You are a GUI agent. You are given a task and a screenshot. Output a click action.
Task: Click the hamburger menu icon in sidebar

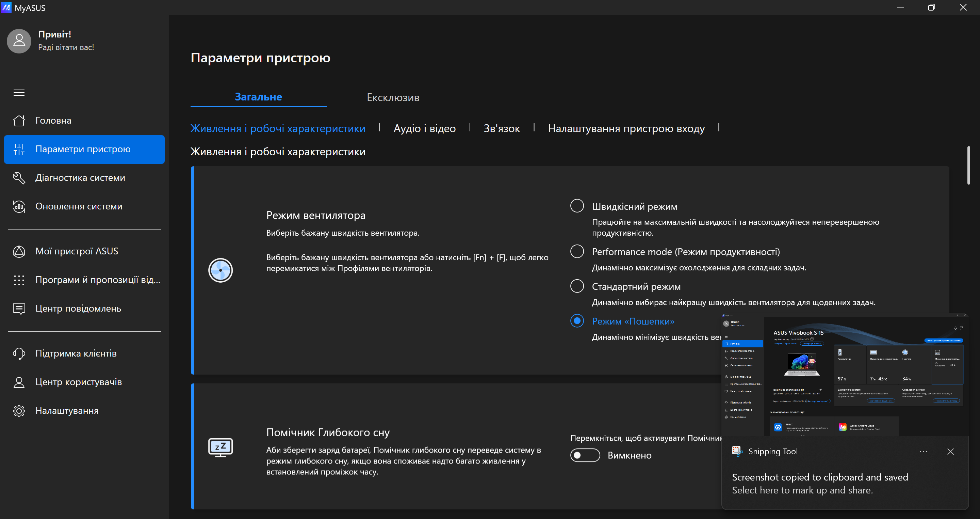tap(19, 93)
